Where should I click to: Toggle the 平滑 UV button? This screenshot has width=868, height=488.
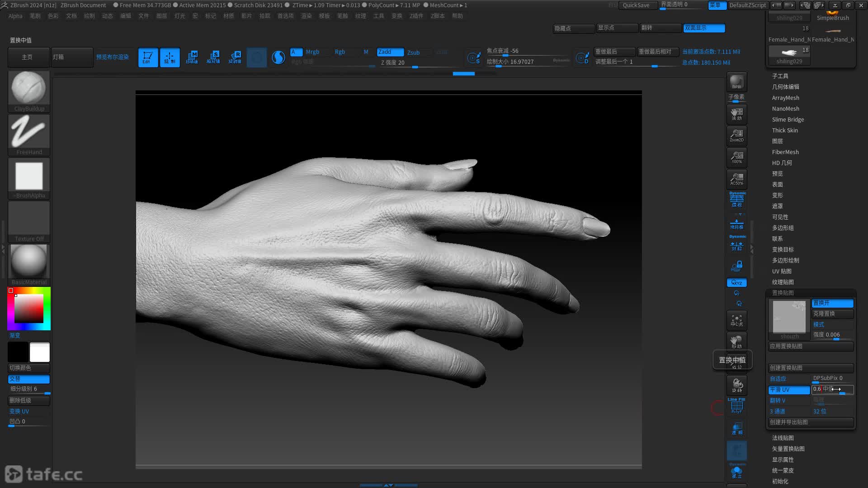click(x=789, y=390)
